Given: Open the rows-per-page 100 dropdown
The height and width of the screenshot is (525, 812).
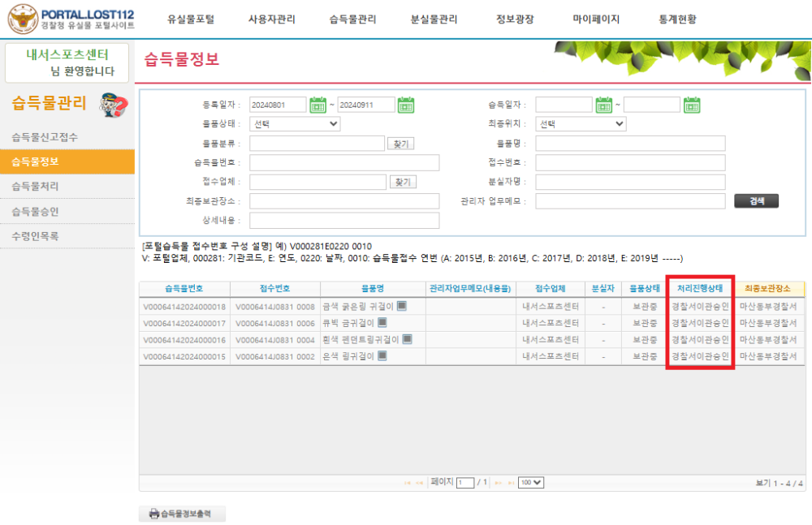Looking at the screenshot, I should click(531, 483).
